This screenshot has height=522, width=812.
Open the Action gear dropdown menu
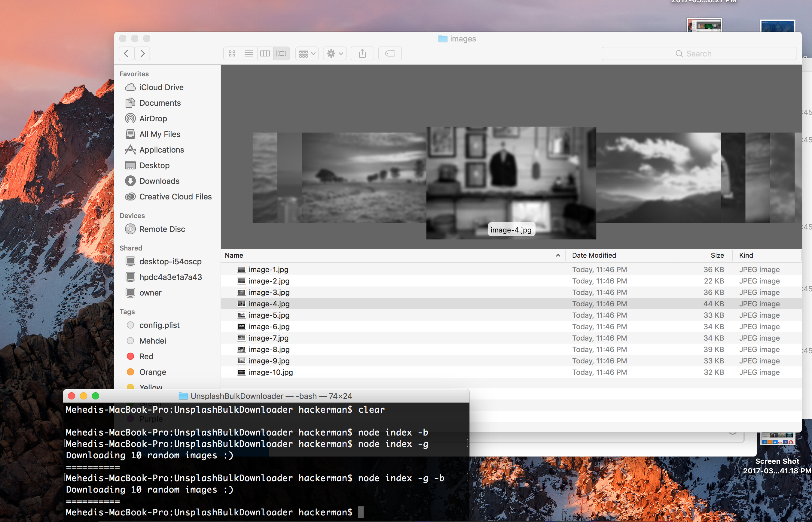coord(334,53)
